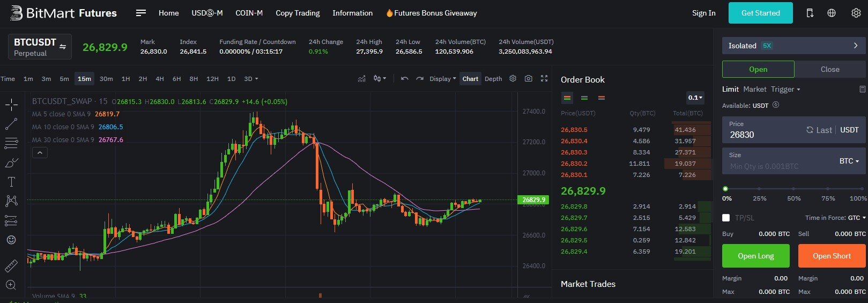Open the order calculator icon
This screenshot has height=303, width=868.
pyautogui.click(x=862, y=90)
